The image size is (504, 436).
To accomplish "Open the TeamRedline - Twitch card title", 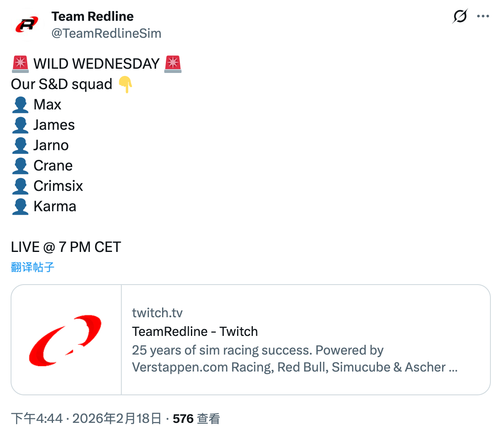I will (x=195, y=331).
